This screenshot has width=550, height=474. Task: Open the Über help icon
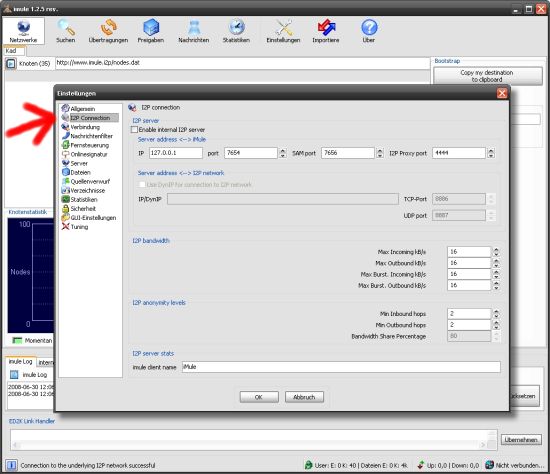369,31
